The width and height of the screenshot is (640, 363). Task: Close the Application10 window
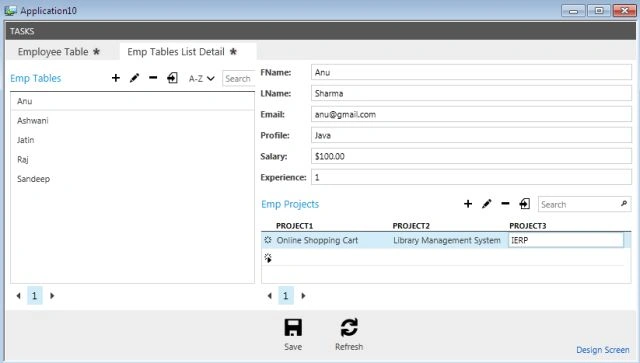pos(624,11)
